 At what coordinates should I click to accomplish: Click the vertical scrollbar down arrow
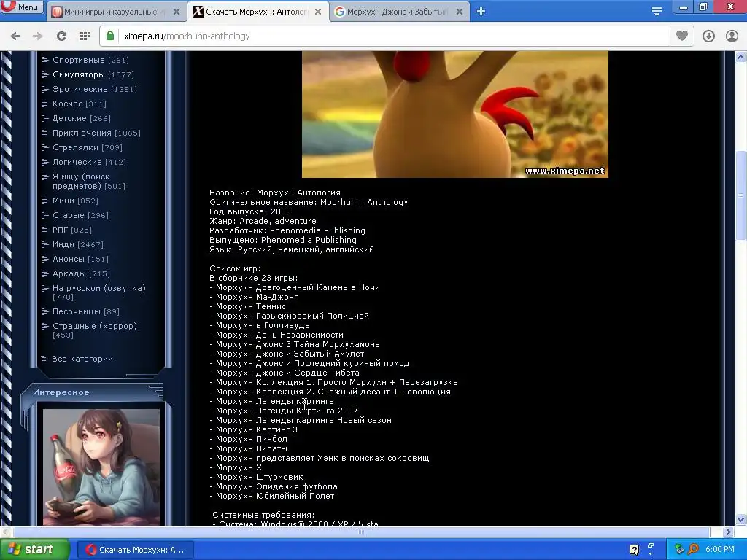click(741, 519)
